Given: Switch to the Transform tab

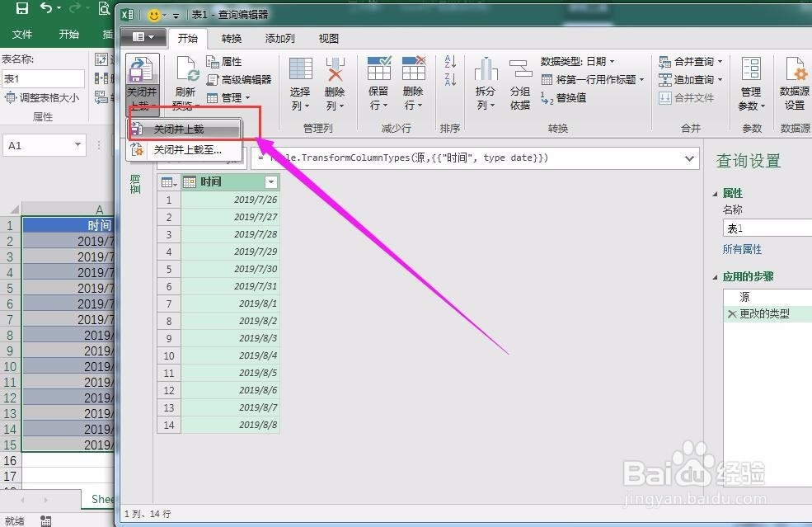Looking at the screenshot, I should [232, 38].
